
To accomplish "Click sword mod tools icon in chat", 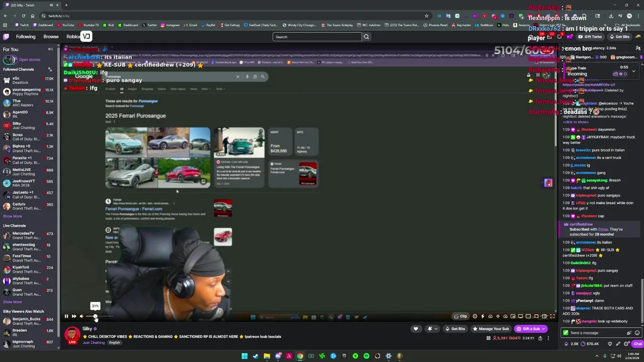I will coord(619,344).
